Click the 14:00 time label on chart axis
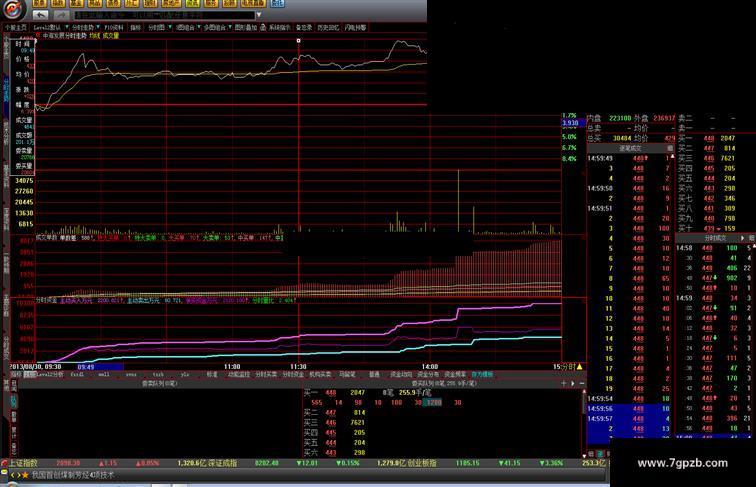 click(x=430, y=367)
